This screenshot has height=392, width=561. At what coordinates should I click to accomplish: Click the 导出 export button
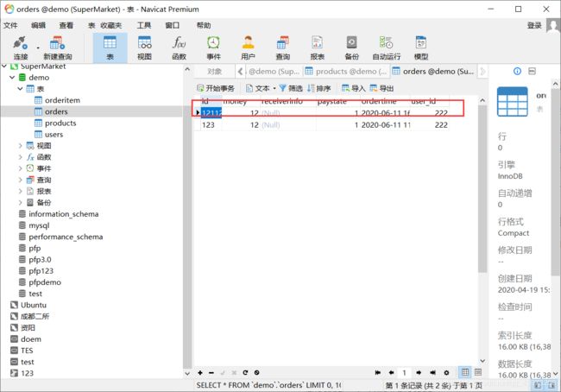[381, 88]
